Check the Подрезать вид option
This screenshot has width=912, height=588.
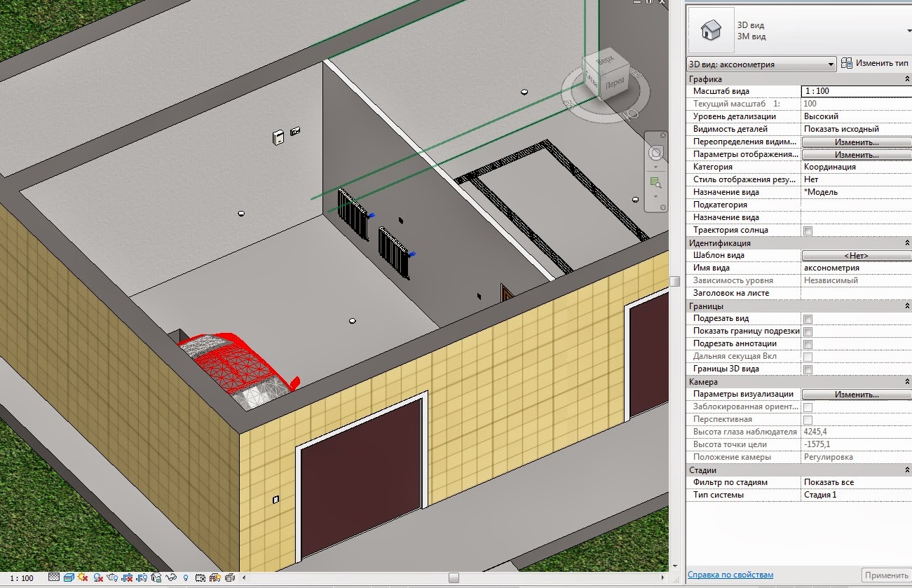point(808,319)
